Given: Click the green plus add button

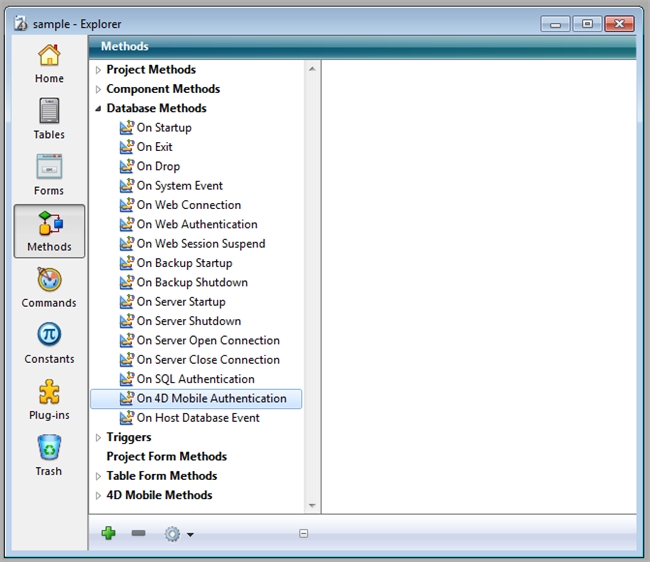Looking at the screenshot, I should click(109, 533).
